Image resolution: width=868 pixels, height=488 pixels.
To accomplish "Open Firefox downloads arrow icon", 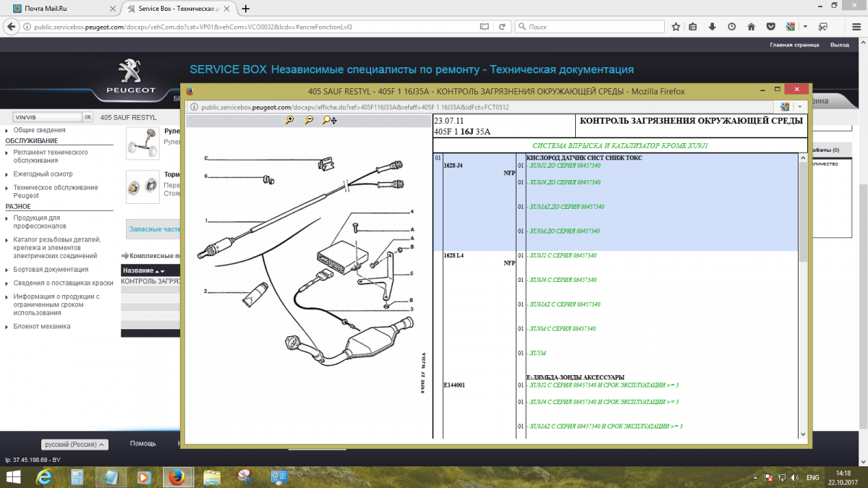I will (x=712, y=27).
